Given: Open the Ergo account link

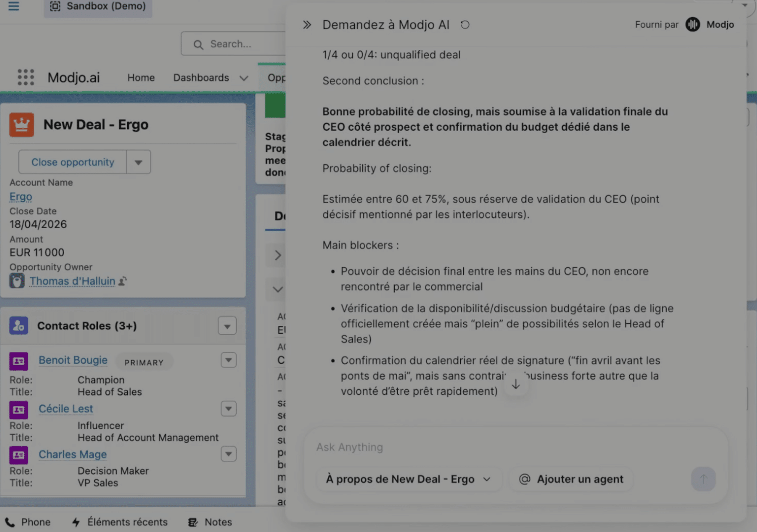Looking at the screenshot, I should click(x=21, y=197).
